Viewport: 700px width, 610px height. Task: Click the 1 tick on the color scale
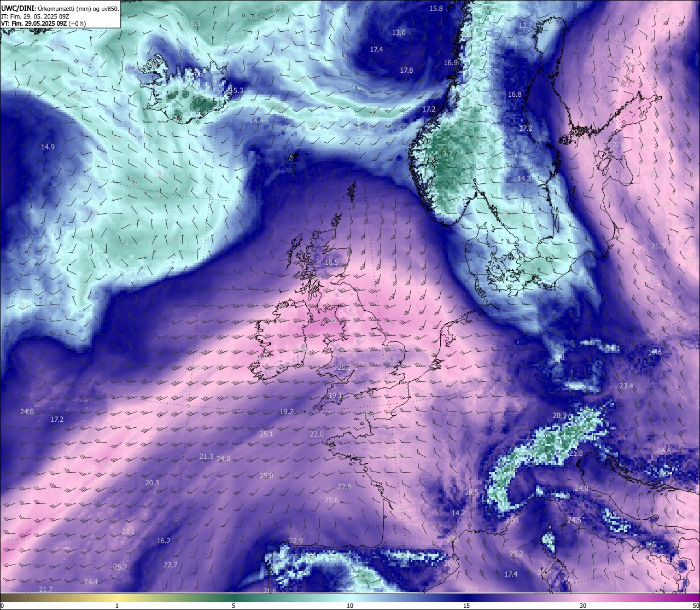point(117,606)
